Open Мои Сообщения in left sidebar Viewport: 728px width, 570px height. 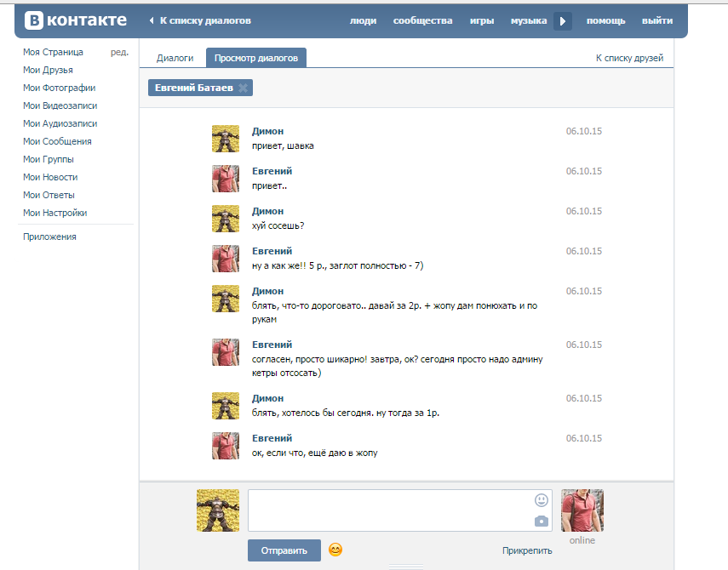[57, 141]
